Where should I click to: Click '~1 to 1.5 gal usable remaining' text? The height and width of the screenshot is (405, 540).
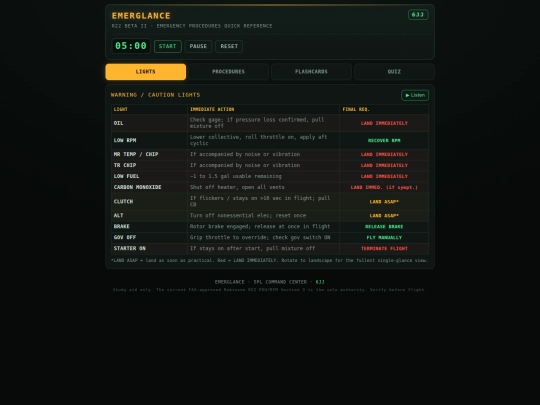pos(236,176)
